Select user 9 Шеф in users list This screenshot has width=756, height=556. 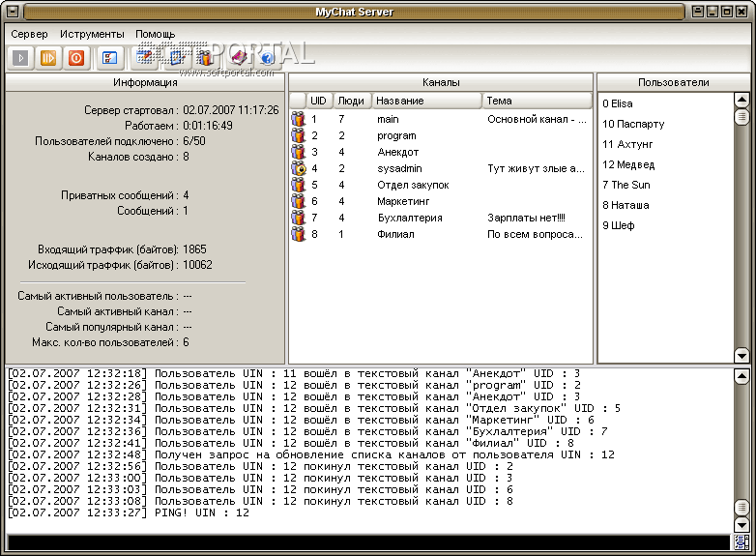pos(619,225)
